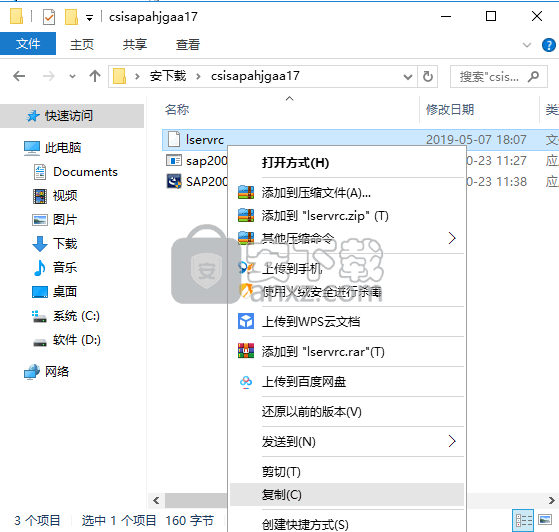This screenshot has width=559, height=532.
Task: Click the Baidu Netdisk upload icon
Action: point(246,382)
